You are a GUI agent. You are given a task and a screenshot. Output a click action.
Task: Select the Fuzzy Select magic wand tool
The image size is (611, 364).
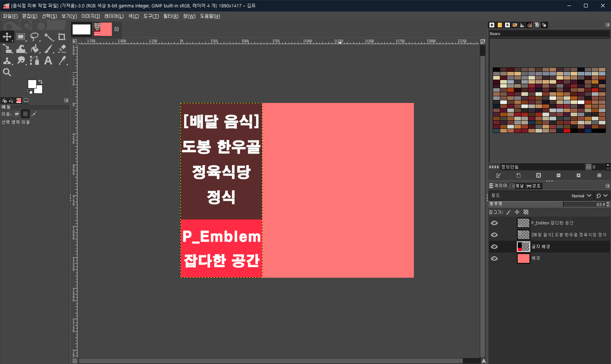[49, 37]
